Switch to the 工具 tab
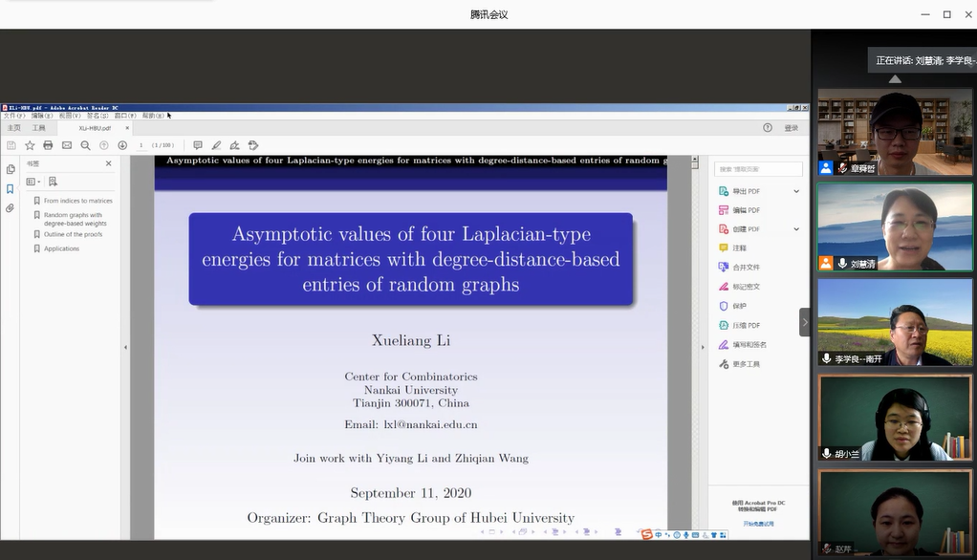Screen dimensions: 977x560 [x=39, y=127]
